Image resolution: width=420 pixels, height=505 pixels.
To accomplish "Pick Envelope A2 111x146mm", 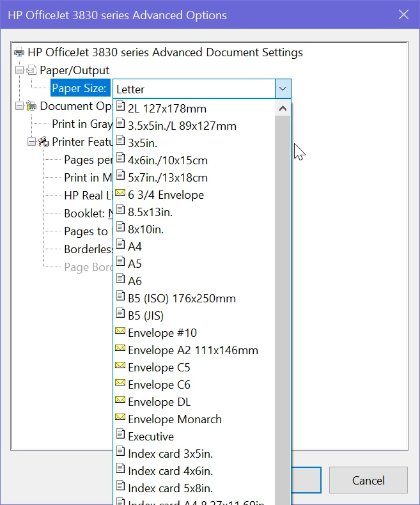I will pos(194,350).
